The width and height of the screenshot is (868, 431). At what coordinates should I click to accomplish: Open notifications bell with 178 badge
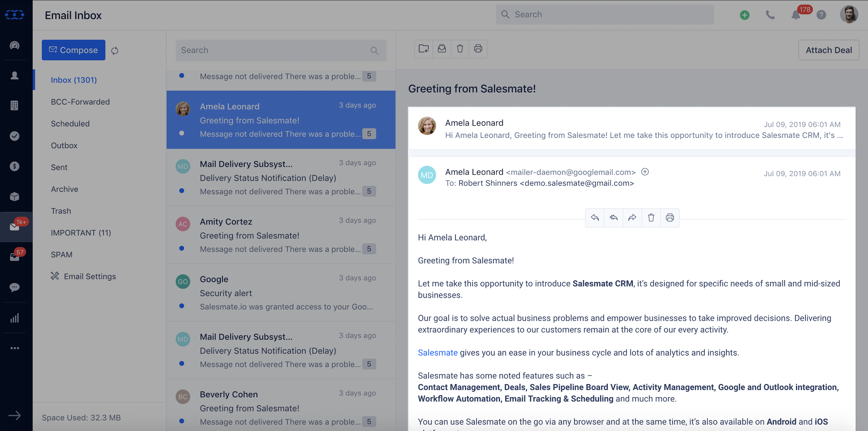pyautogui.click(x=796, y=15)
